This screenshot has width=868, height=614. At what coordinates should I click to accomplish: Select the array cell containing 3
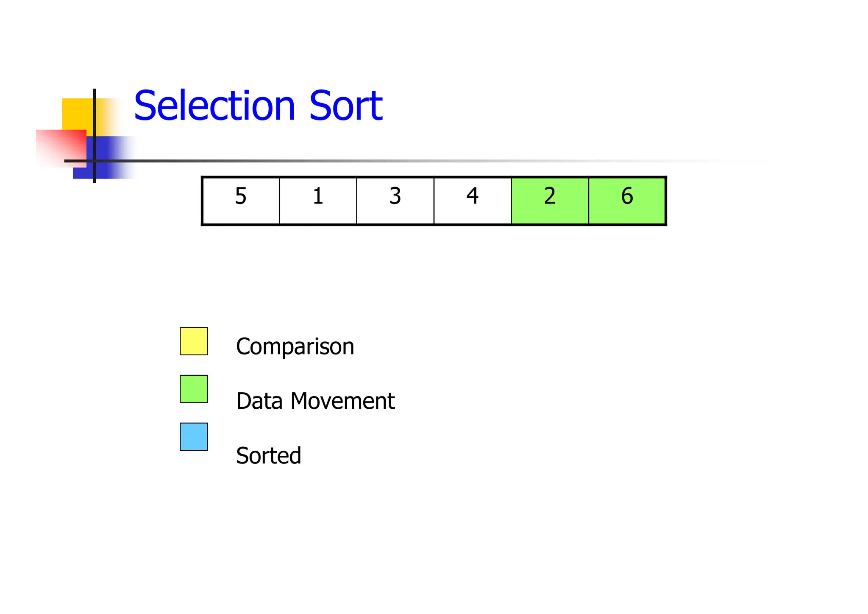tap(395, 201)
